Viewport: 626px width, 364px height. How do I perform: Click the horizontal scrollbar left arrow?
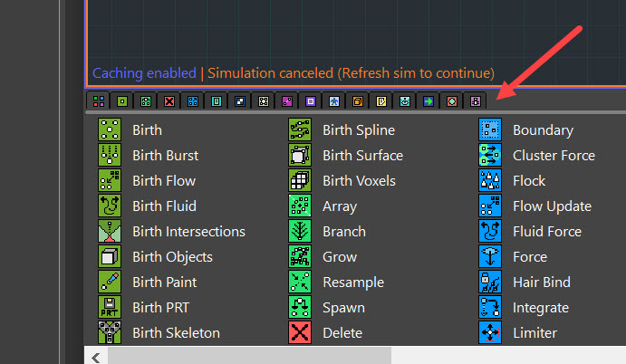(96, 358)
